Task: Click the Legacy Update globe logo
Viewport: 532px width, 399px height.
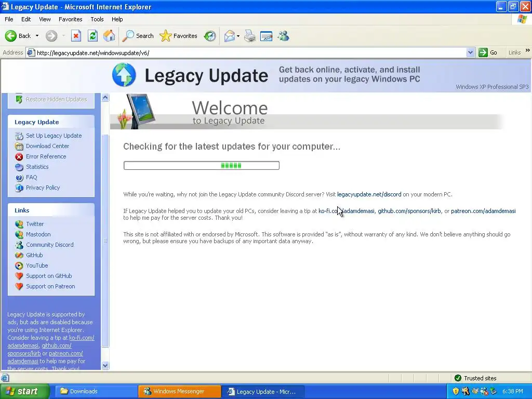Action: pyautogui.click(x=124, y=75)
